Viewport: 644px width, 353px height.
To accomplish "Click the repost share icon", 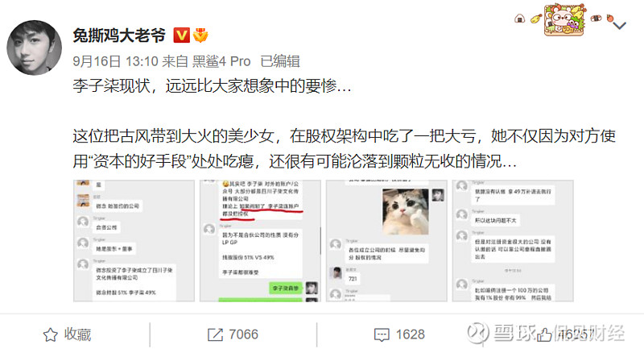I will tap(215, 335).
